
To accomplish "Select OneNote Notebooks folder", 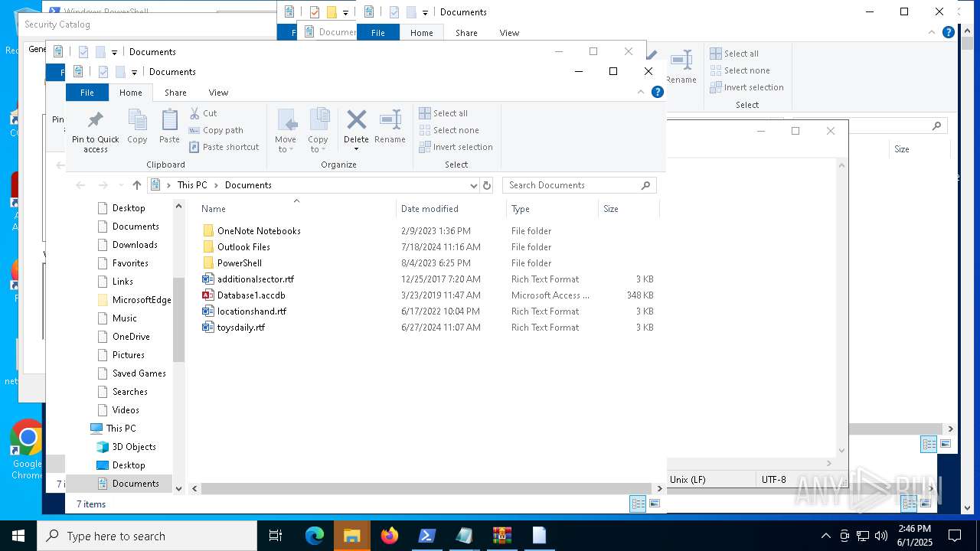I will (x=259, y=231).
